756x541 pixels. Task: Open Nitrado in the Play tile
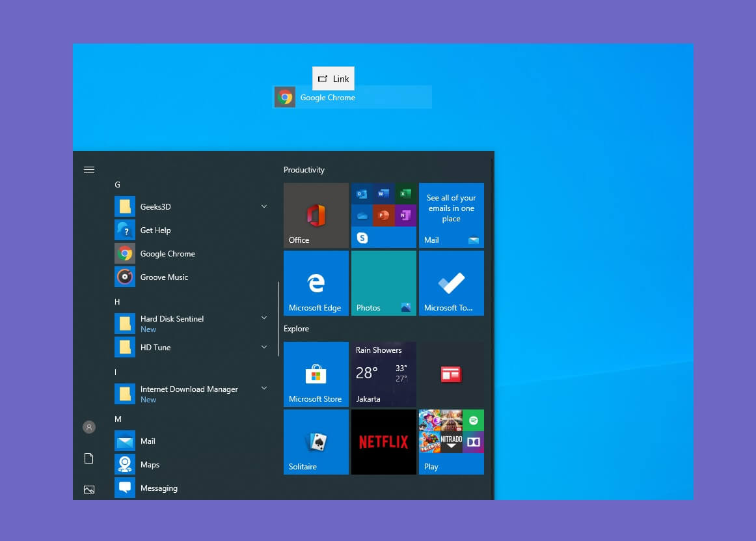(452, 442)
